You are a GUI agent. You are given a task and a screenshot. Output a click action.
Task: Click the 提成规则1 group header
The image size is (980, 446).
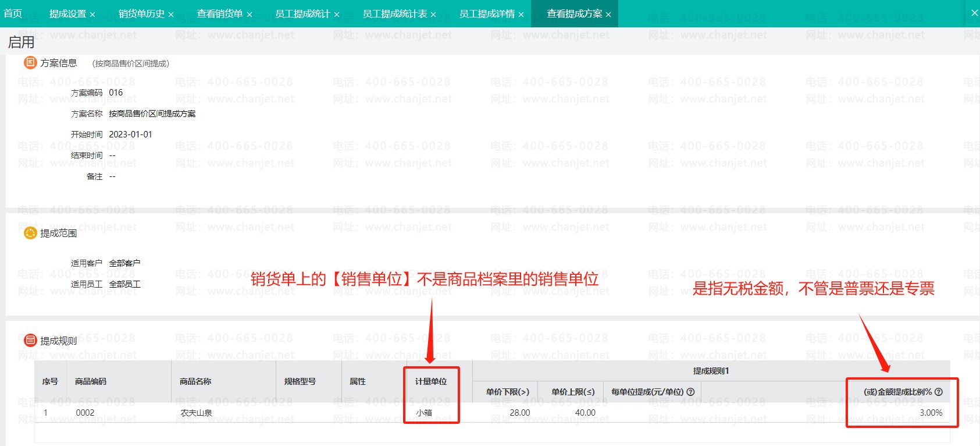[711, 371]
